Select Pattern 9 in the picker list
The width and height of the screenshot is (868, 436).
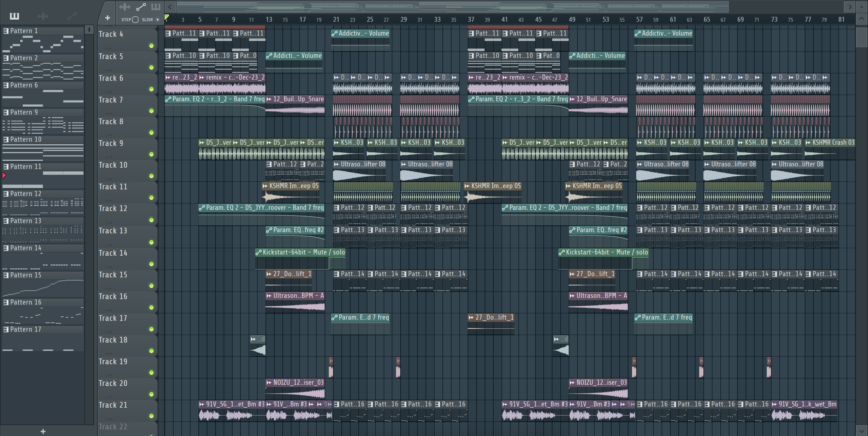click(43, 112)
